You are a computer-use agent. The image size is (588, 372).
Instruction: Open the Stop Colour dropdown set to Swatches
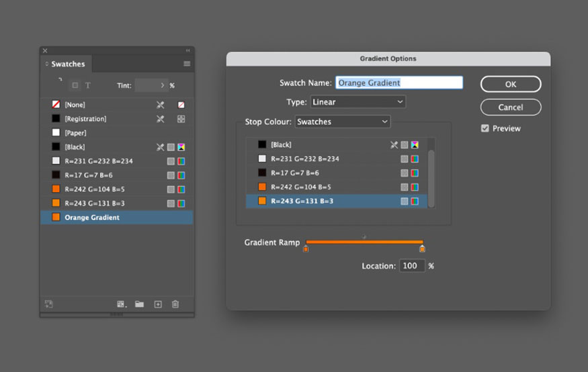click(x=342, y=122)
